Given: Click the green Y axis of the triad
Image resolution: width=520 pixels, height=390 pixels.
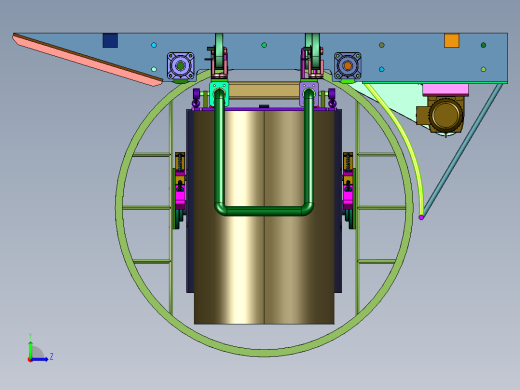Looking at the screenshot, I should tap(30, 349).
